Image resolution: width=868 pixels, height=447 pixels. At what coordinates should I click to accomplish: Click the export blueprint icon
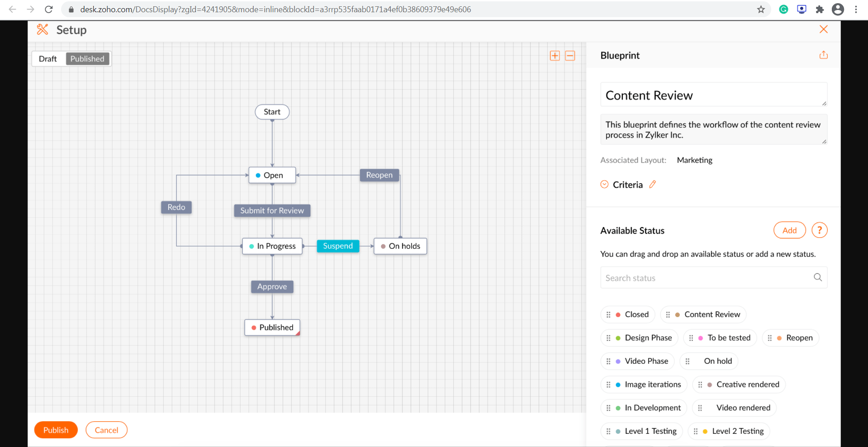[x=823, y=55]
